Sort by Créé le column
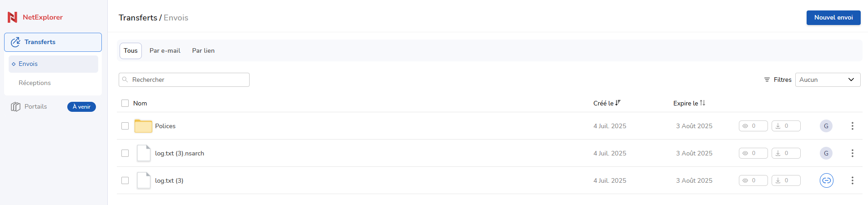The image size is (868, 205). (x=607, y=103)
